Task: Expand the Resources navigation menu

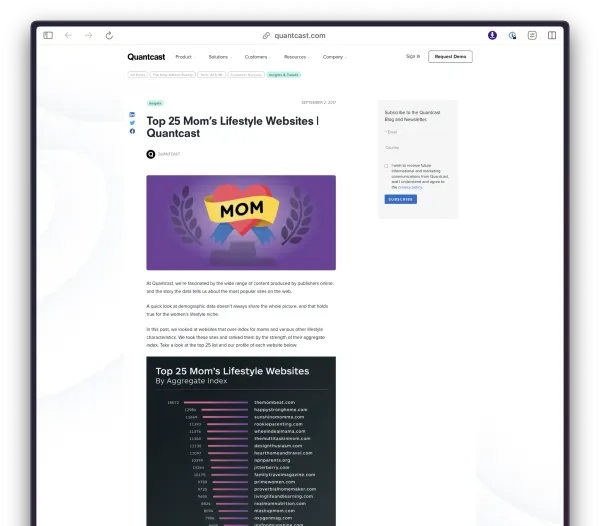Action: click(x=297, y=57)
